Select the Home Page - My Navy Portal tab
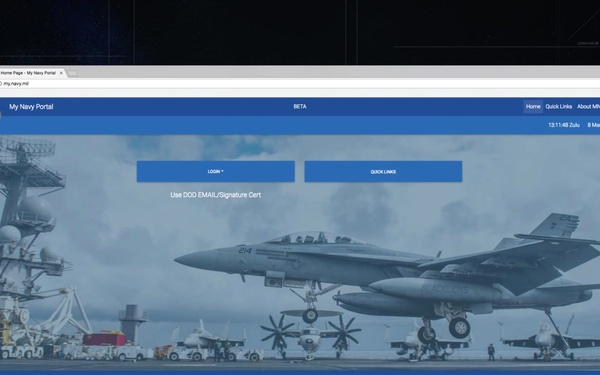This screenshot has width=600, height=375. tap(32, 73)
